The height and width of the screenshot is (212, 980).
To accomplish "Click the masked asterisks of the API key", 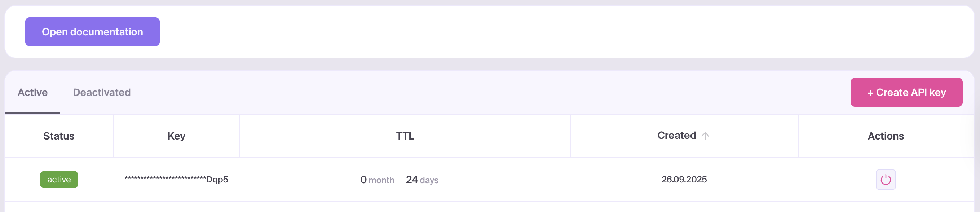I will (165, 178).
